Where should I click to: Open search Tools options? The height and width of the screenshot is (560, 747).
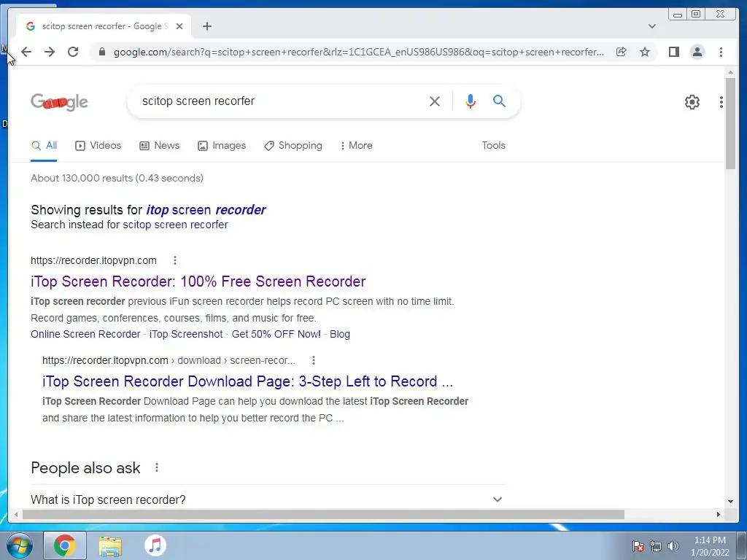tap(493, 146)
